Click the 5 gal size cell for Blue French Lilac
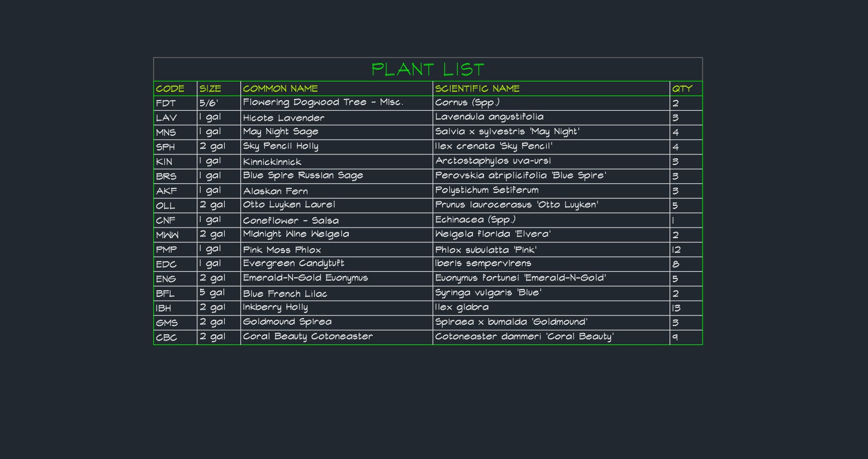 click(x=219, y=294)
